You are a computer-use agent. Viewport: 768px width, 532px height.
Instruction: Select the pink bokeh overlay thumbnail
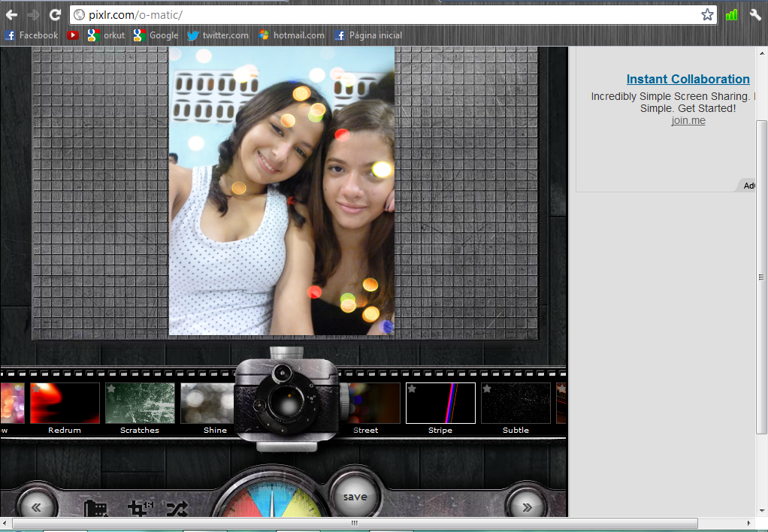pos(12,404)
